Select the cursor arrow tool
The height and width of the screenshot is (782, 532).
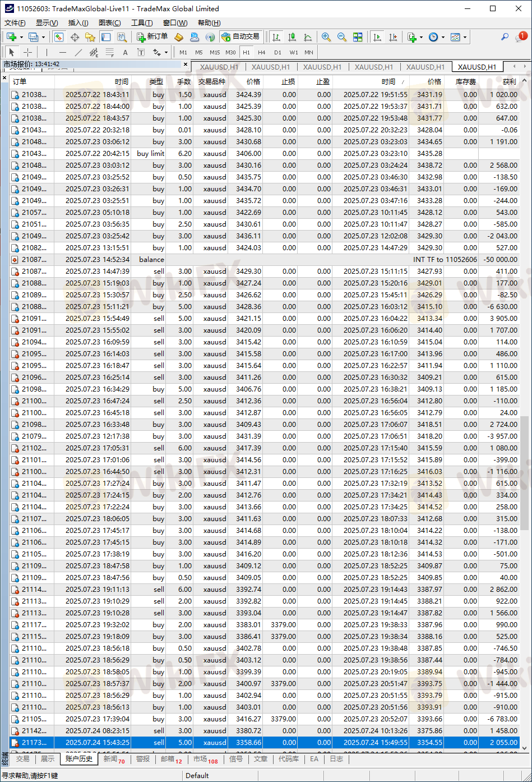(12, 52)
